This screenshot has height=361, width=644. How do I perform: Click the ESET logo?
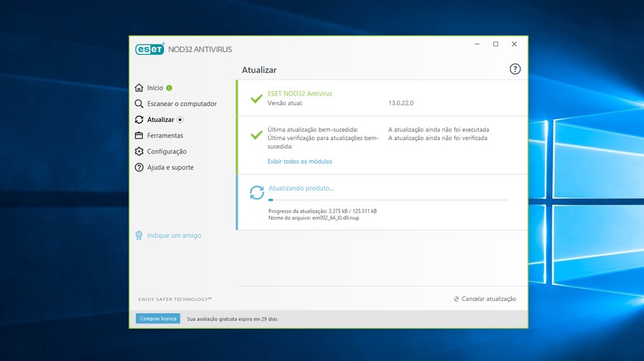[x=150, y=49]
